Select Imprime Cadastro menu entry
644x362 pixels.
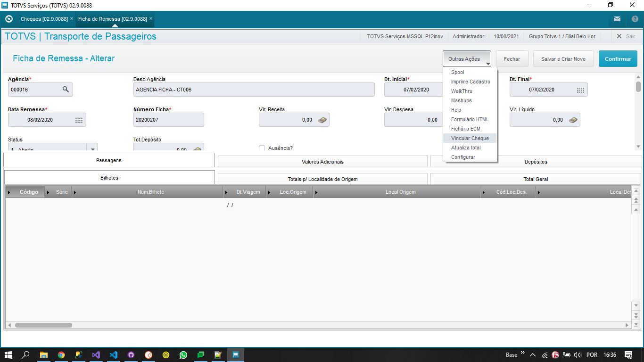coord(470,82)
